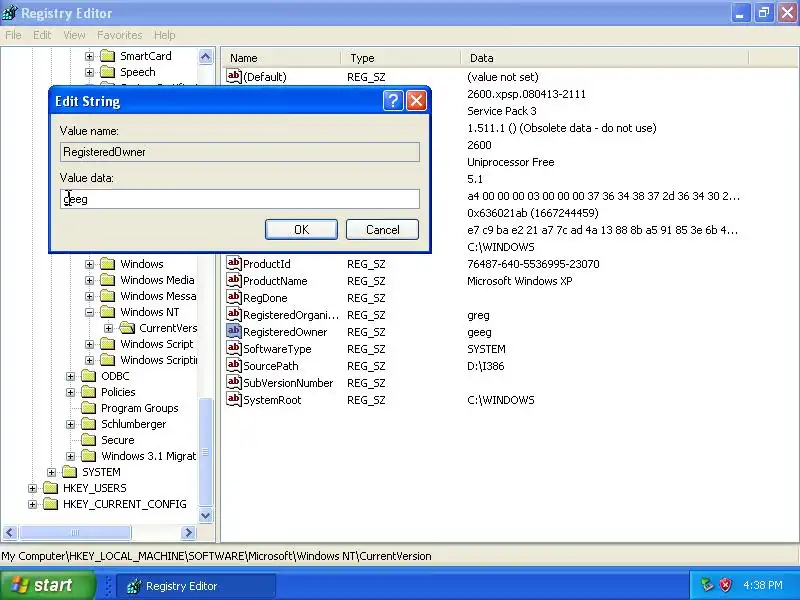Click the tree horizontal scrollbar thumb
The height and width of the screenshot is (600, 800).
pyautogui.click(x=75, y=533)
